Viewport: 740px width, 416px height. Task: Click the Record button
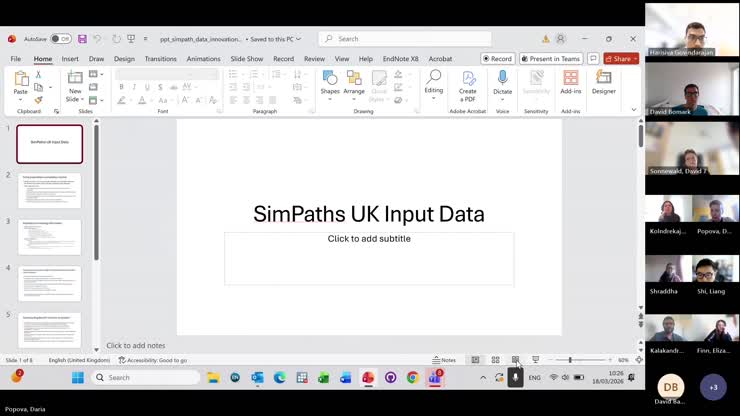497,59
